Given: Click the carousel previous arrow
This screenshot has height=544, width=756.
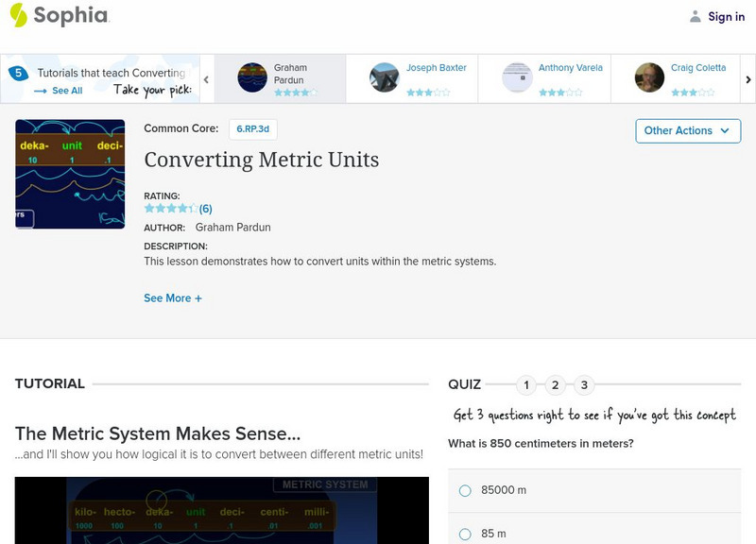Looking at the screenshot, I should click(x=206, y=79).
